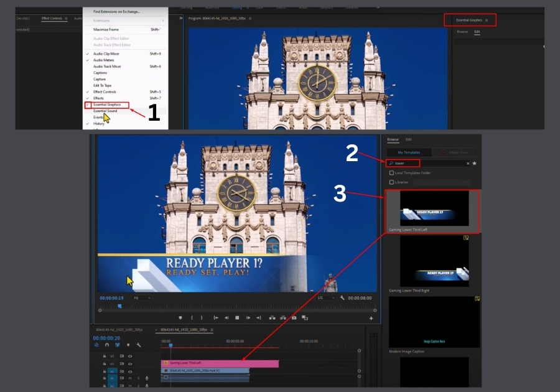Clear template search with the X button
This screenshot has height=392, width=560.
[468, 164]
